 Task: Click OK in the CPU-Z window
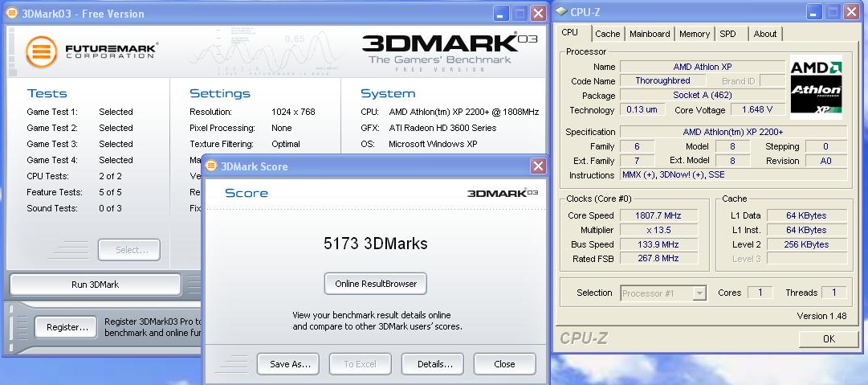[x=829, y=338]
